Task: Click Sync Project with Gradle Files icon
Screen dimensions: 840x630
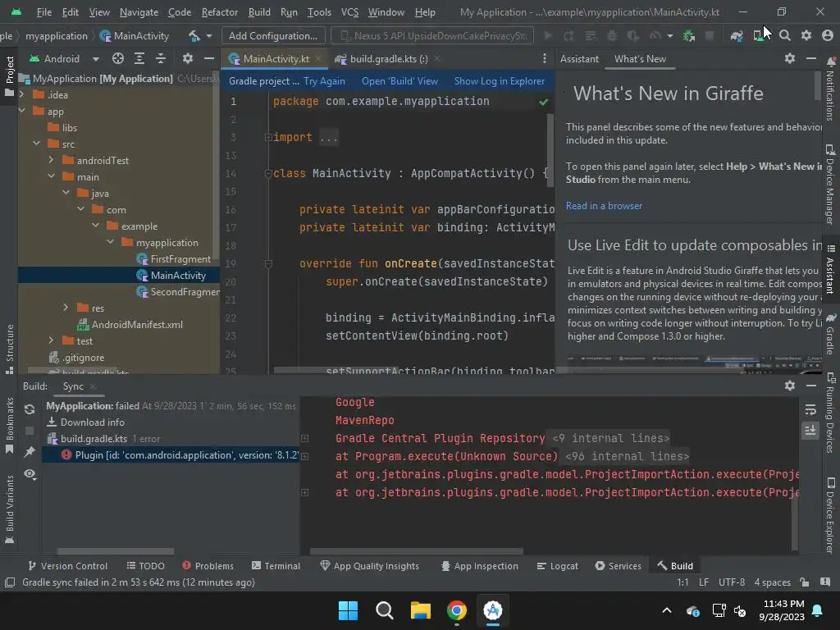Action: [737, 36]
